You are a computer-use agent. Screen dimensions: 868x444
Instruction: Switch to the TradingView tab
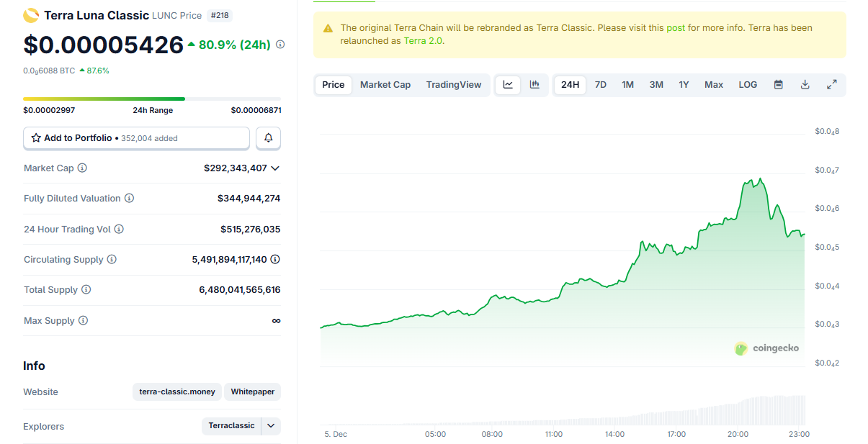tap(454, 85)
